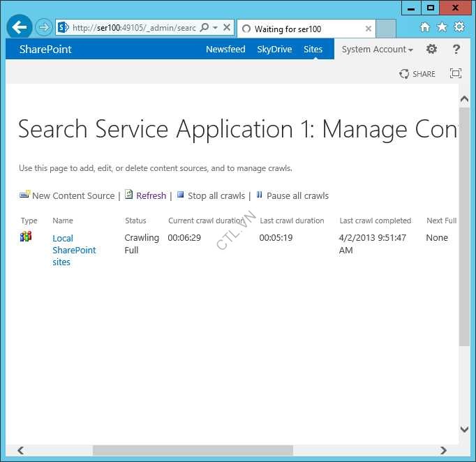This screenshot has width=476, height=462.
Task: Click the browser Home icon
Action: click(x=425, y=27)
